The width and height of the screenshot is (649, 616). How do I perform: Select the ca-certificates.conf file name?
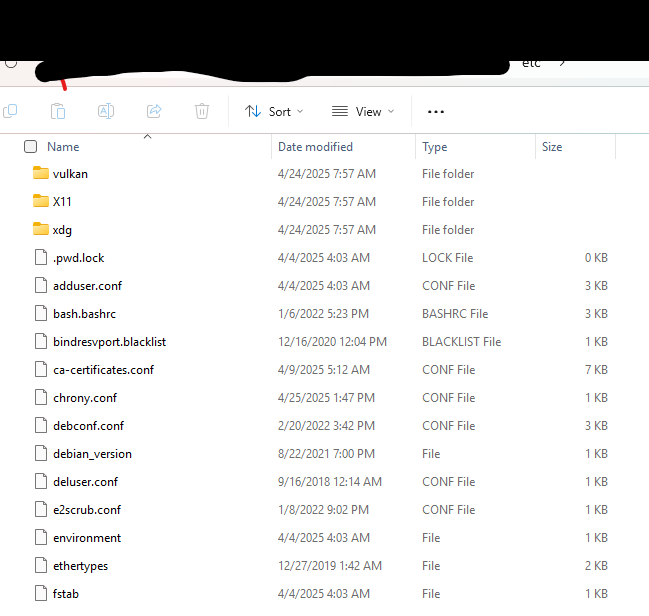coord(103,370)
